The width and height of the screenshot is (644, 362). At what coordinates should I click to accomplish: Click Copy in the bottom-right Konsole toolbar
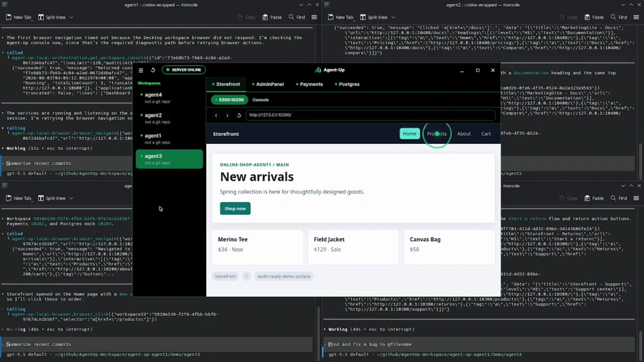pyautogui.click(x=568, y=198)
